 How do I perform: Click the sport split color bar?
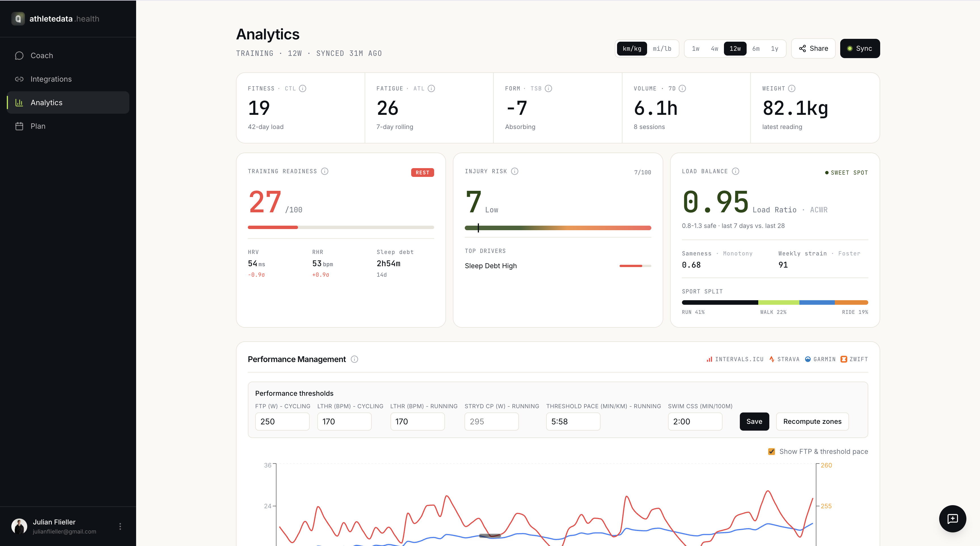pos(775,303)
